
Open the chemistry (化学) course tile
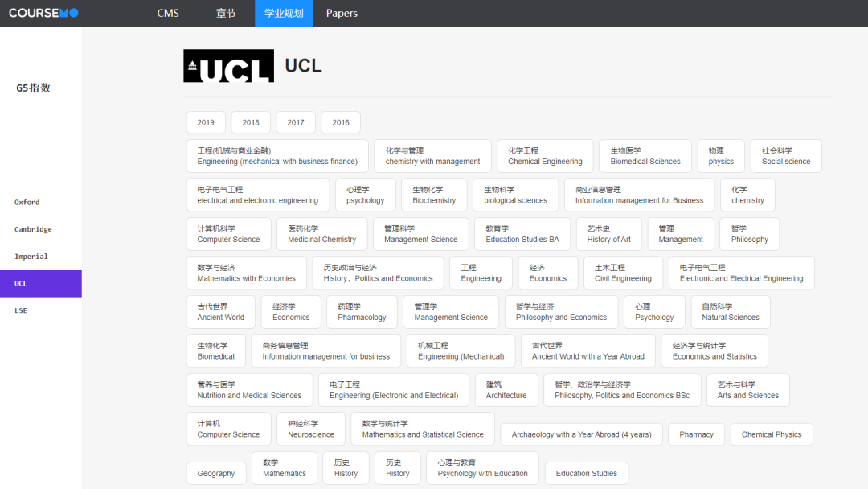point(748,195)
